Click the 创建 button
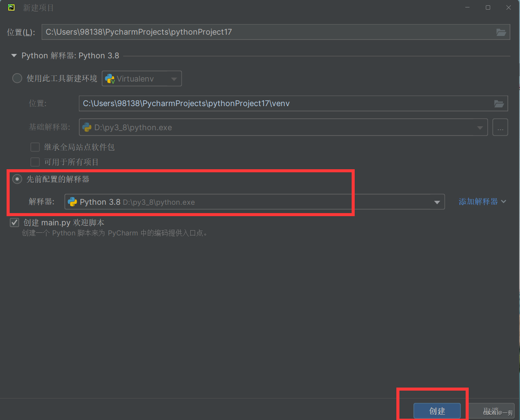 point(437,411)
